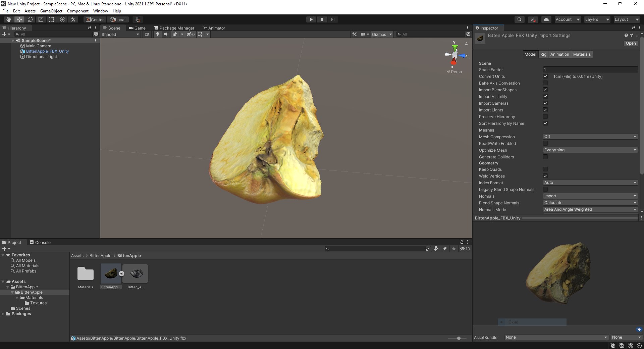The width and height of the screenshot is (644, 349).
Task: Switch to the Game tab
Action: [x=137, y=28]
